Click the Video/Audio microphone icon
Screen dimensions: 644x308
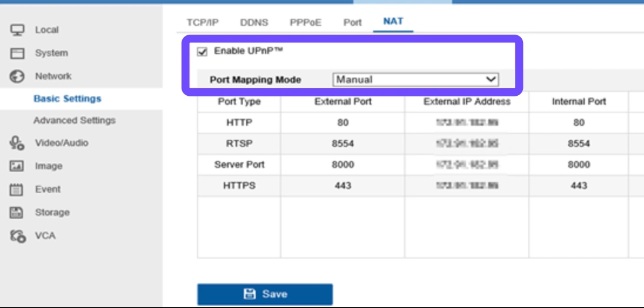coord(17,143)
